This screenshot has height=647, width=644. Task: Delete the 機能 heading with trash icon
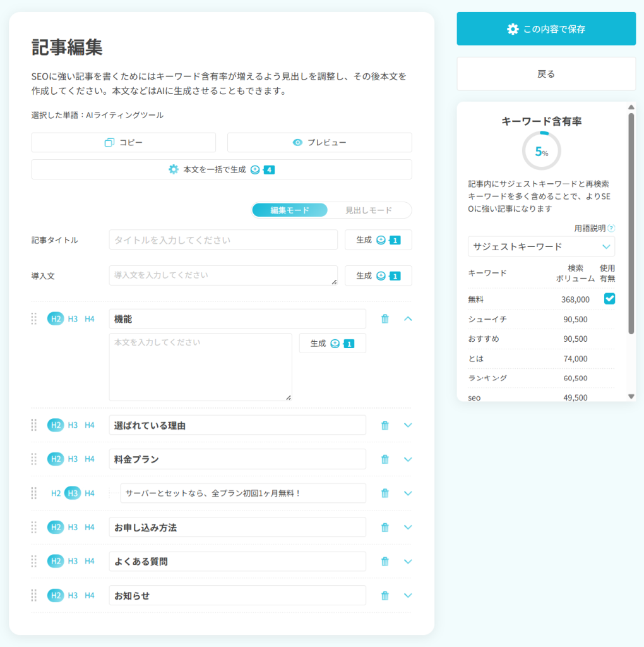point(385,319)
